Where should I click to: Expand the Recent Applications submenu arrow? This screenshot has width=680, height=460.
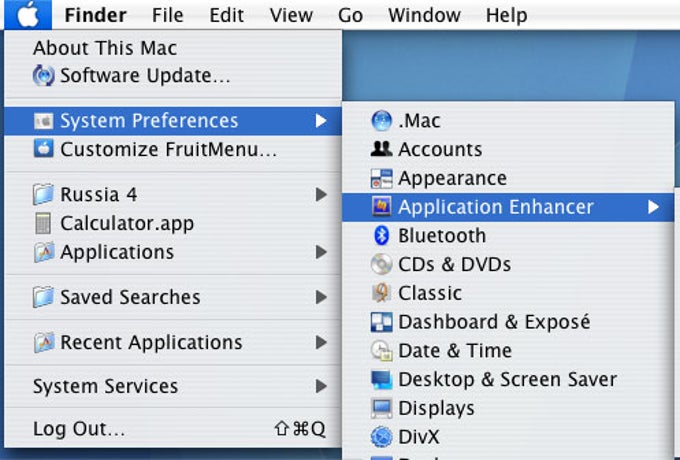pos(320,342)
